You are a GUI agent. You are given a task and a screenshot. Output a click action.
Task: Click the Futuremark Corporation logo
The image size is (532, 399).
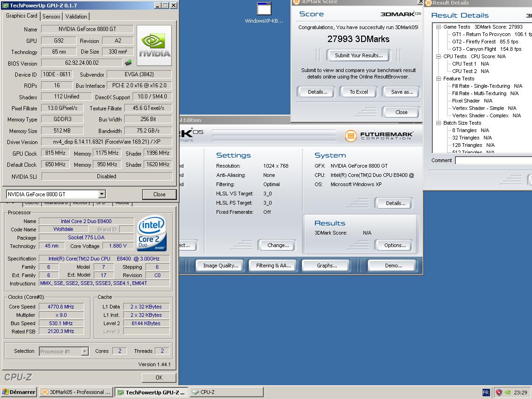[379, 136]
